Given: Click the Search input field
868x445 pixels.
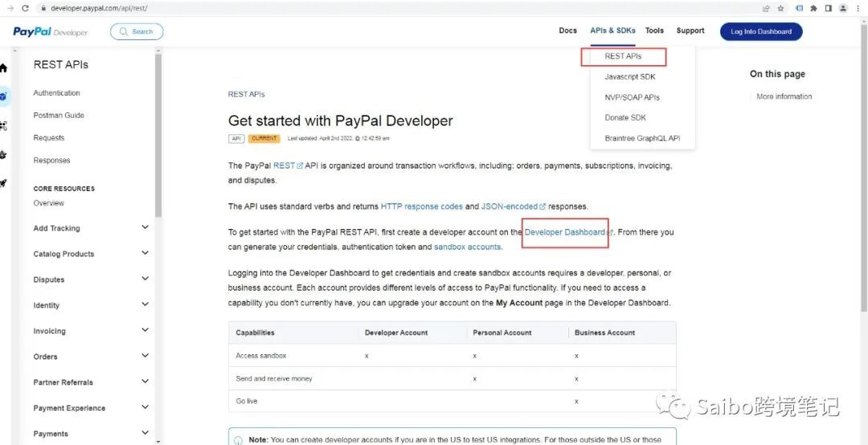Looking at the screenshot, I should (137, 31).
